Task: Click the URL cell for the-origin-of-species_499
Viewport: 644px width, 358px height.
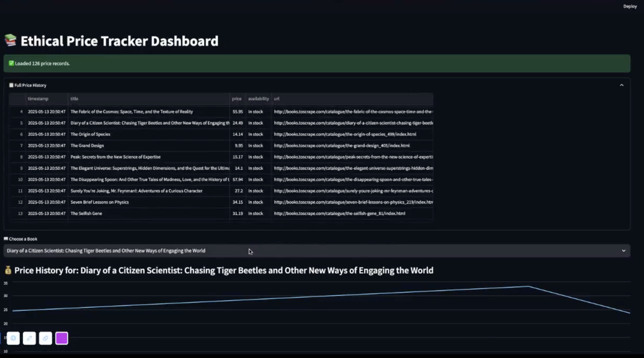Action: click(x=352, y=134)
